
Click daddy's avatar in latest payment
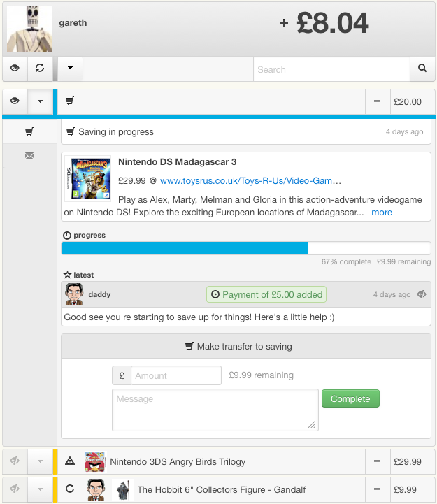[74, 294]
